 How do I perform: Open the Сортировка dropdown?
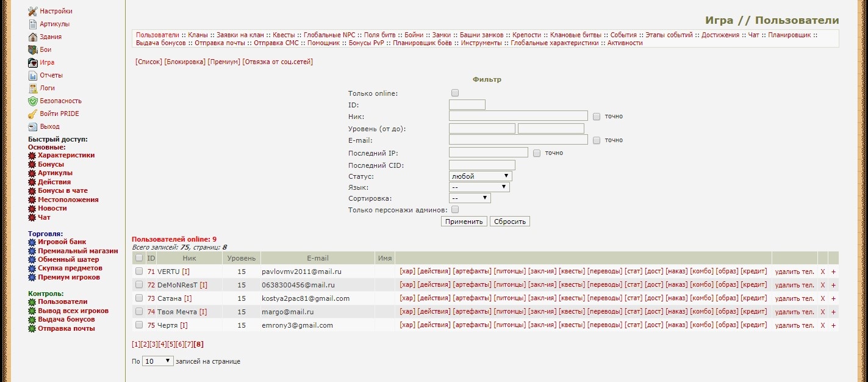point(470,198)
